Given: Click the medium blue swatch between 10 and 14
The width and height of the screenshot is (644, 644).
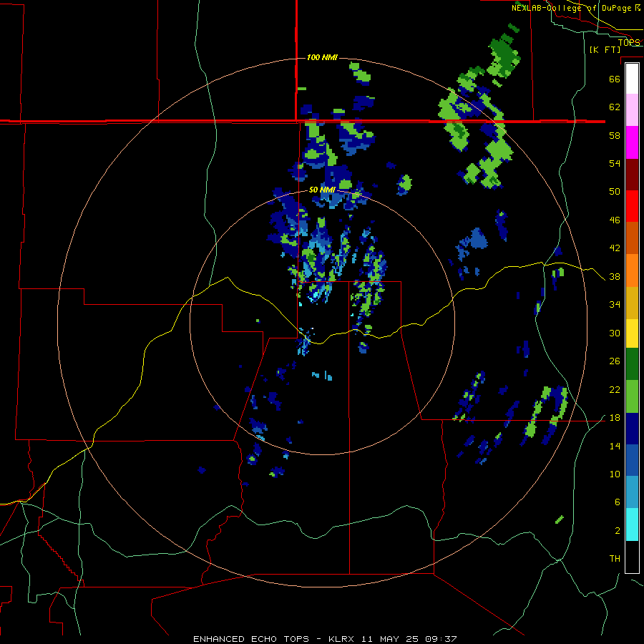Looking at the screenshot, I should coord(632,460).
